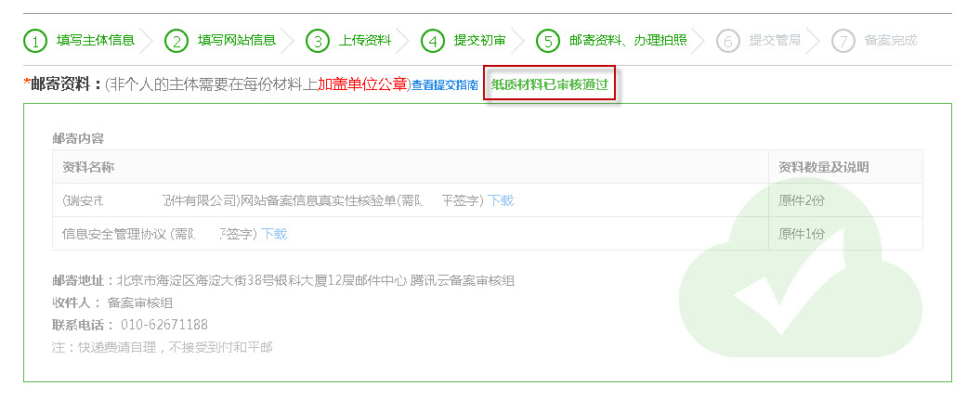Click 邮寄内容 heading
Viewport: 980px width, 399px height.
click(78, 138)
